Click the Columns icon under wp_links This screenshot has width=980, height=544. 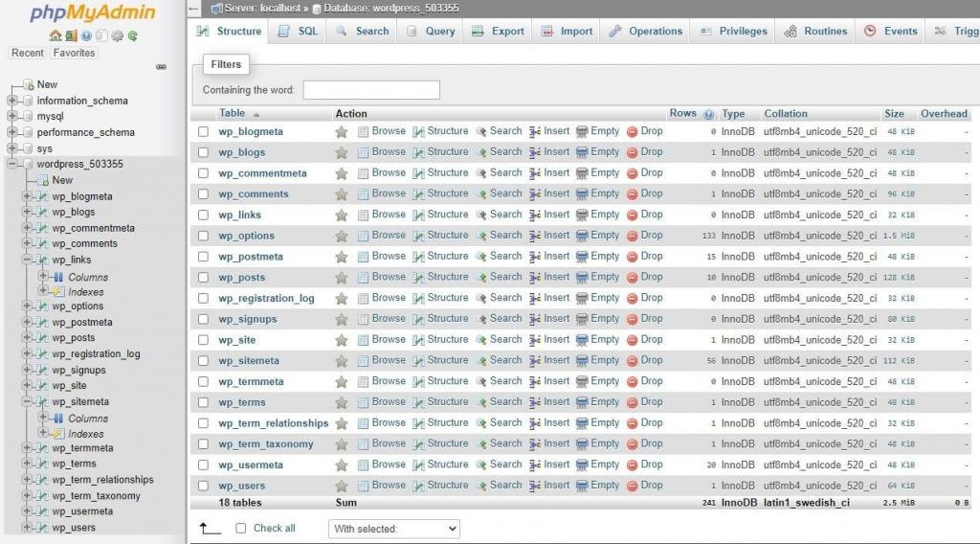click(58, 277)
